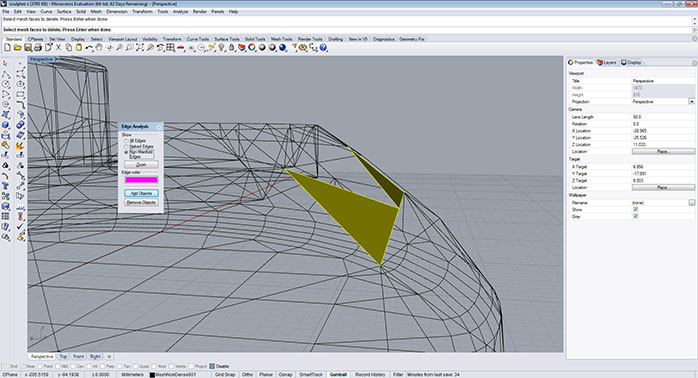Click the camera Location Place button

click(663, 151)
